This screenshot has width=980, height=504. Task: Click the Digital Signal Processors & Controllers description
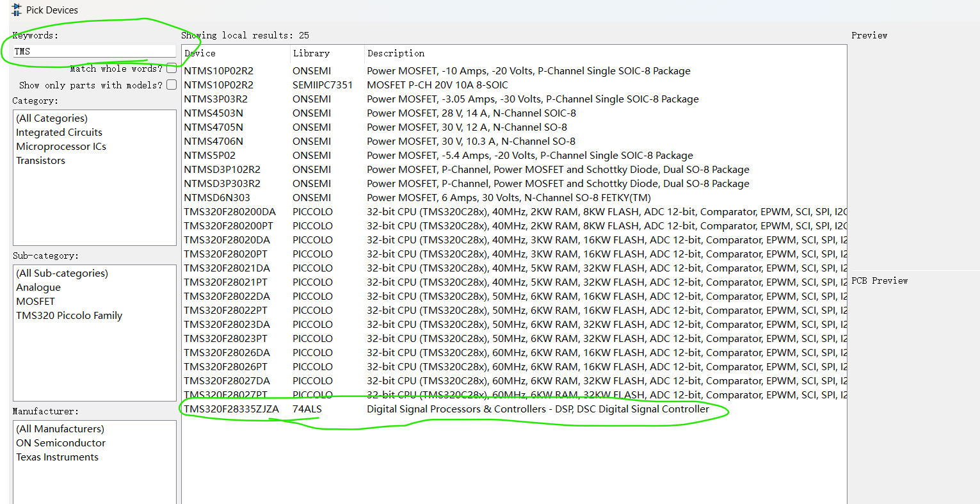(x=538, y=409)
